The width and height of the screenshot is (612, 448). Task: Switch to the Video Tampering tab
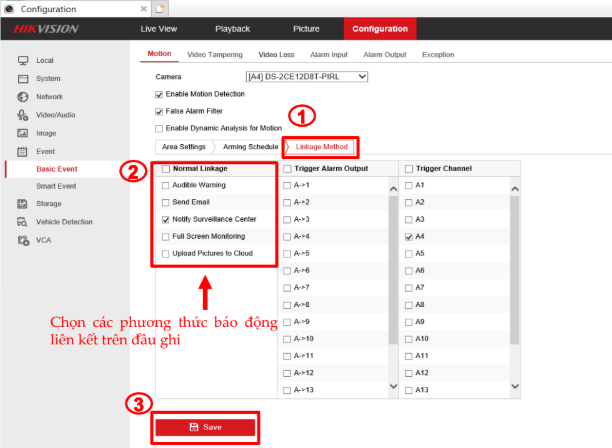(215, 54)
